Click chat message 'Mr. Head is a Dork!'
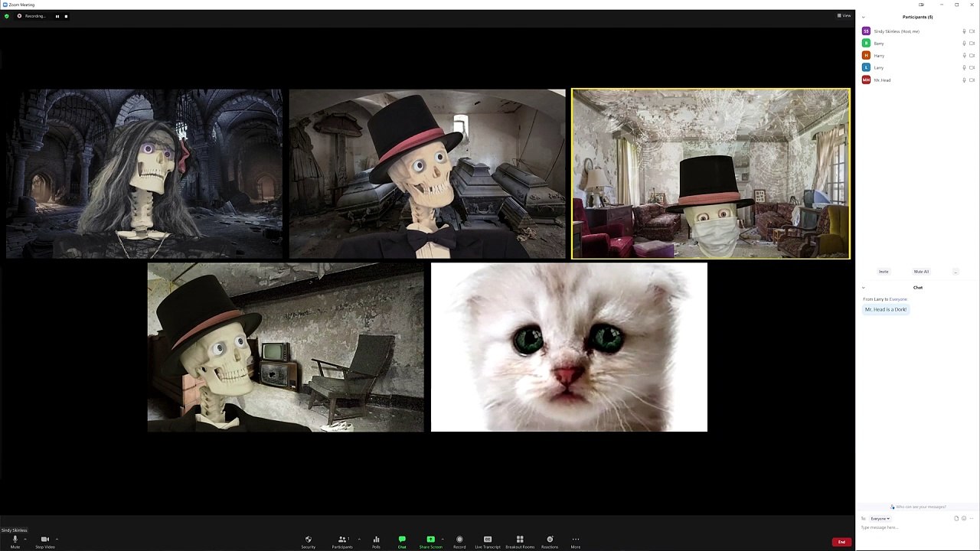980x551 pixels. (x=886, y=309)
